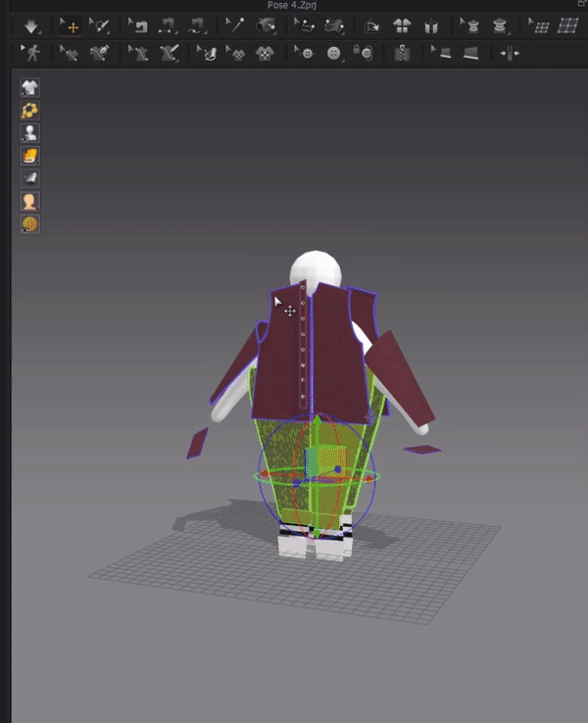The height and width of the screenshot is (723, 588).
Task: Open the skin-tone avatar render style icon
Action: coord(30,202)
